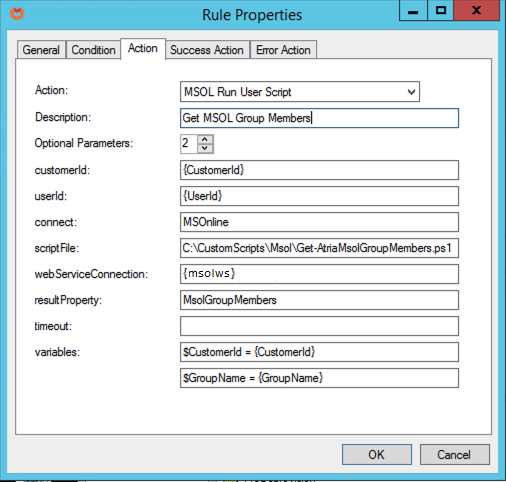Increase Optional Parameters with up arrow
This screenshot has width=506, height=482.
pos(205,139)
